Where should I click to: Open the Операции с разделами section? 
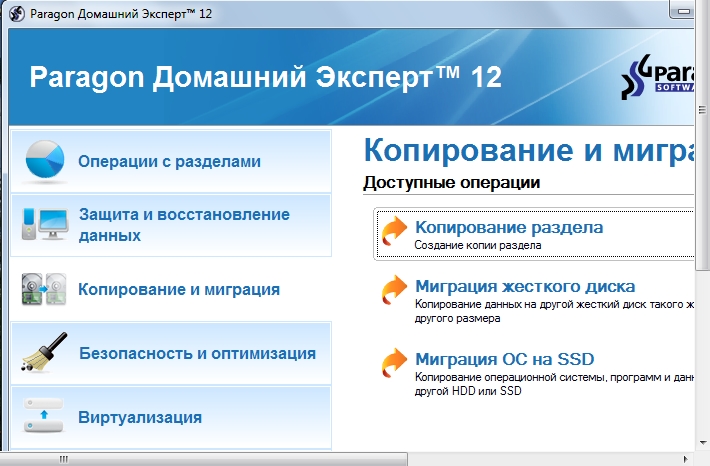pyautogui.click(x=171, y=161)
